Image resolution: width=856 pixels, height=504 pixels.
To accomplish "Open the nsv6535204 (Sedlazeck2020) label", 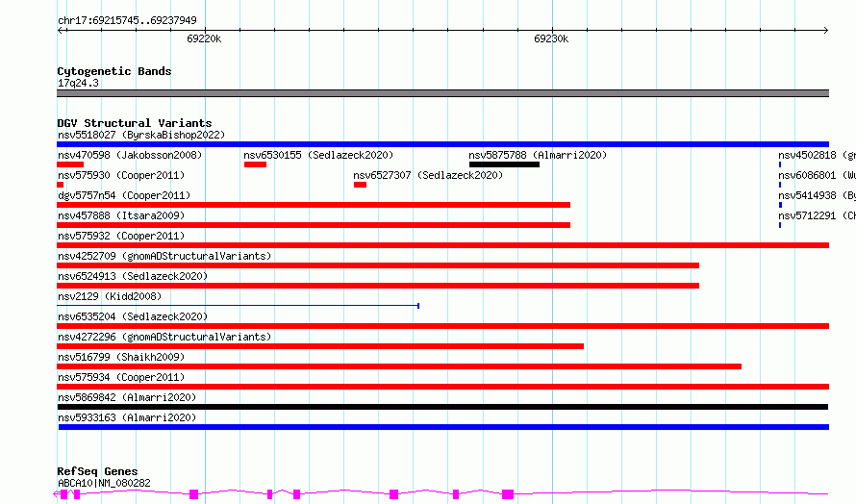I will [x=133, y=316].
